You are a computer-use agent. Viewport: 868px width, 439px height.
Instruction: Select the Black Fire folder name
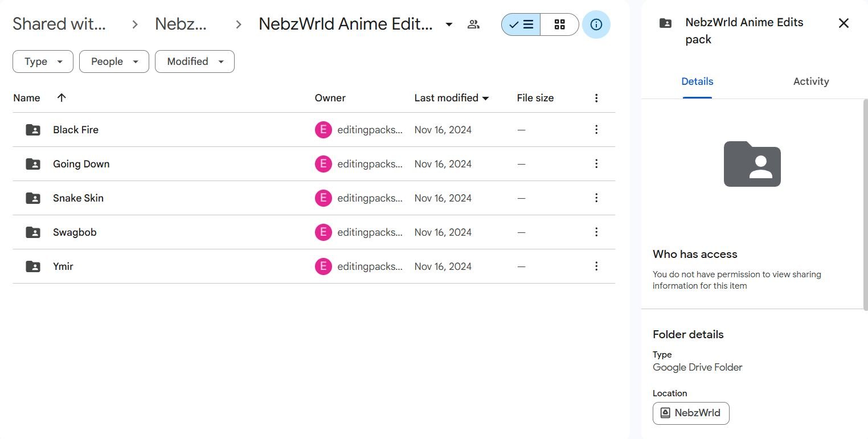(x=76, y=130)
